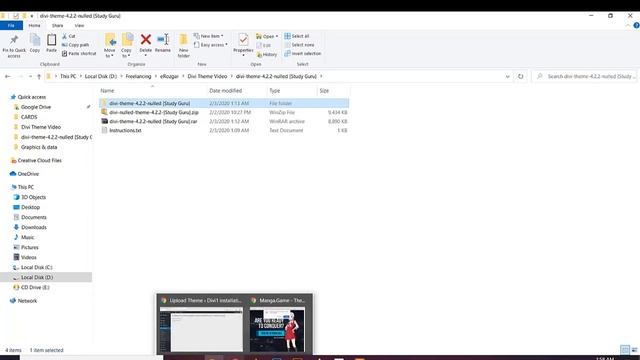Click Divi Theme Video breadcrumb
Screen dimensions: 640x360
[207, 76]
